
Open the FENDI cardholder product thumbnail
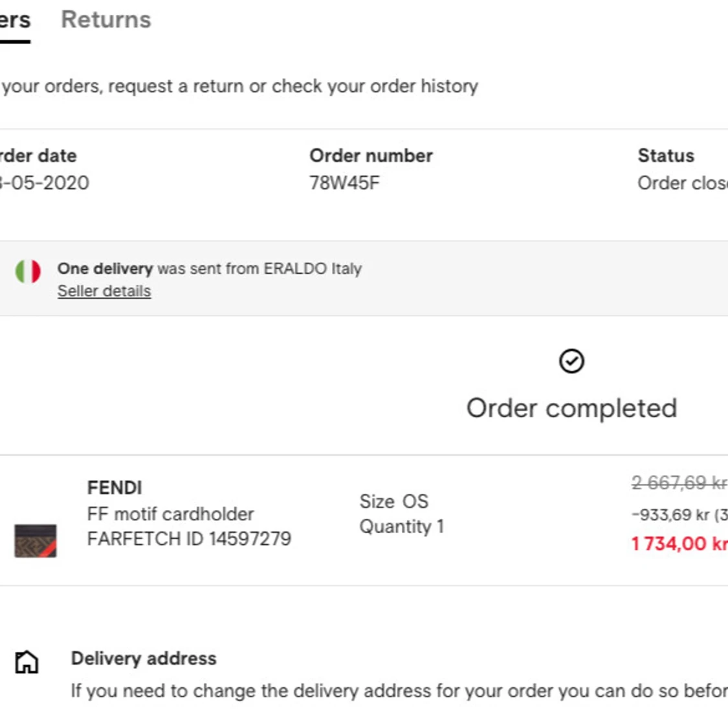[x=36, y=540]
